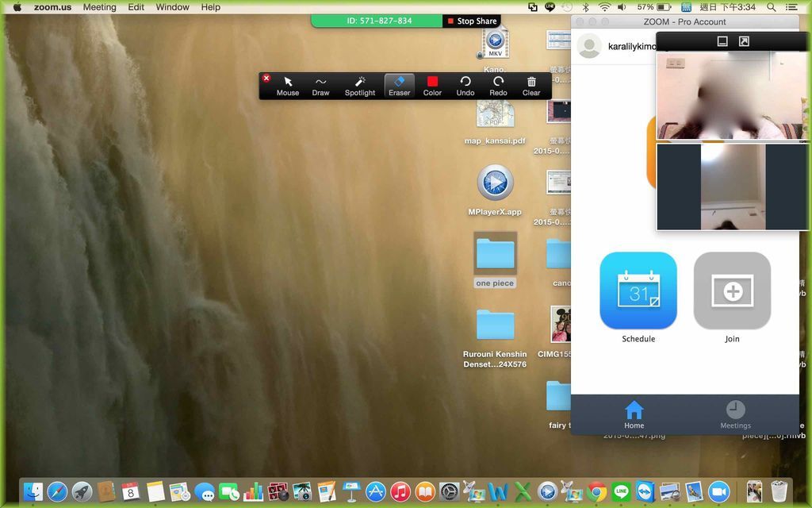Open Safari from the dock
812x508 pixels.
pyautogui.click(x=57, y=491)
